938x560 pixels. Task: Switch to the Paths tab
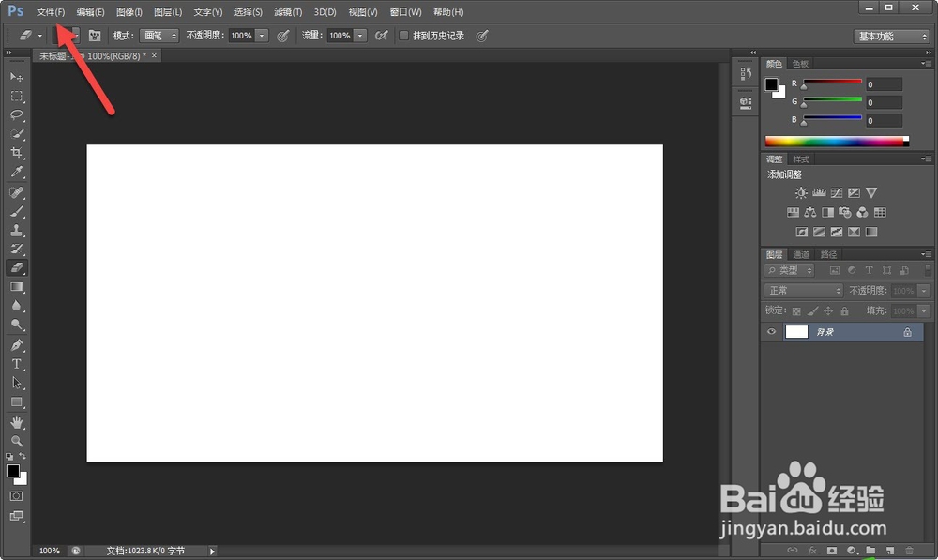coord(828,254)
